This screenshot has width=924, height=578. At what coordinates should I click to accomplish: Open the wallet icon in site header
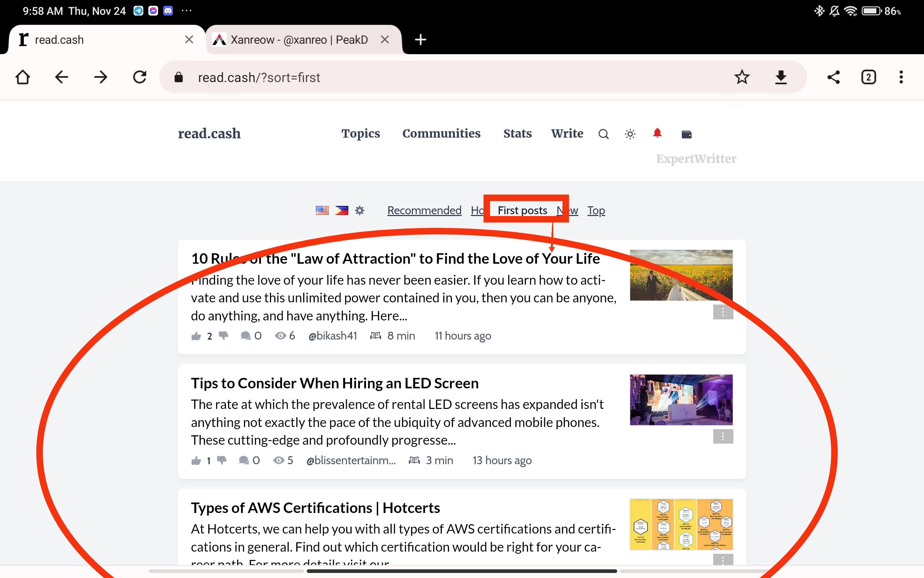687,134
